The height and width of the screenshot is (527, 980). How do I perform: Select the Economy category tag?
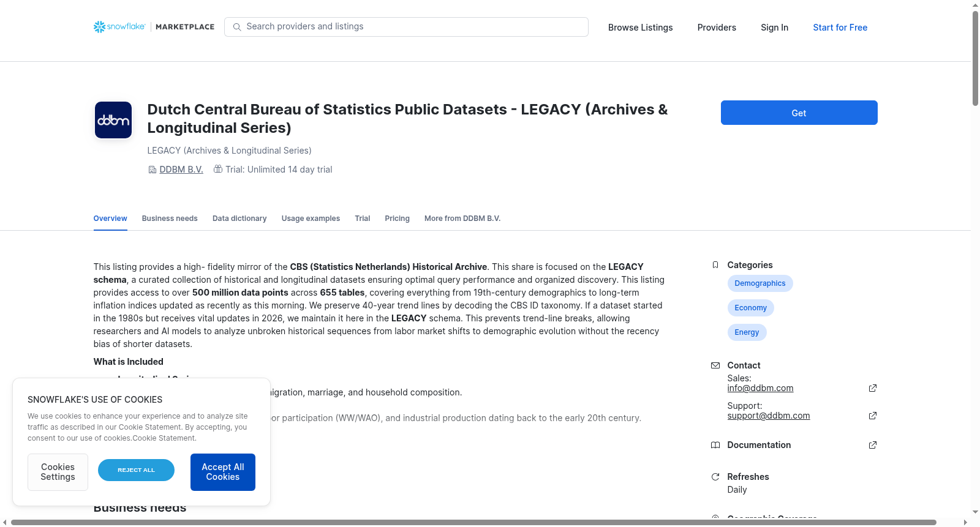tap(750, 308)
